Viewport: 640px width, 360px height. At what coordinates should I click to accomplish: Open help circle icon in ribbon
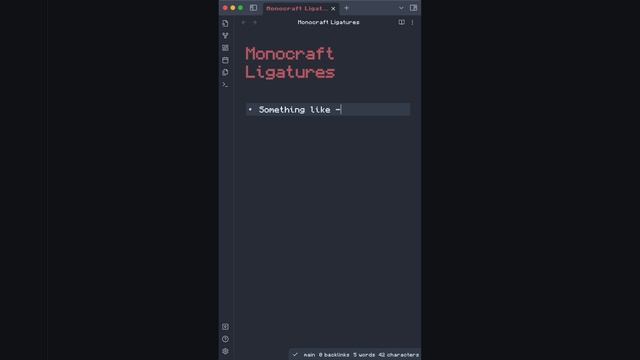pyautogui.click(x=225, y=339)
